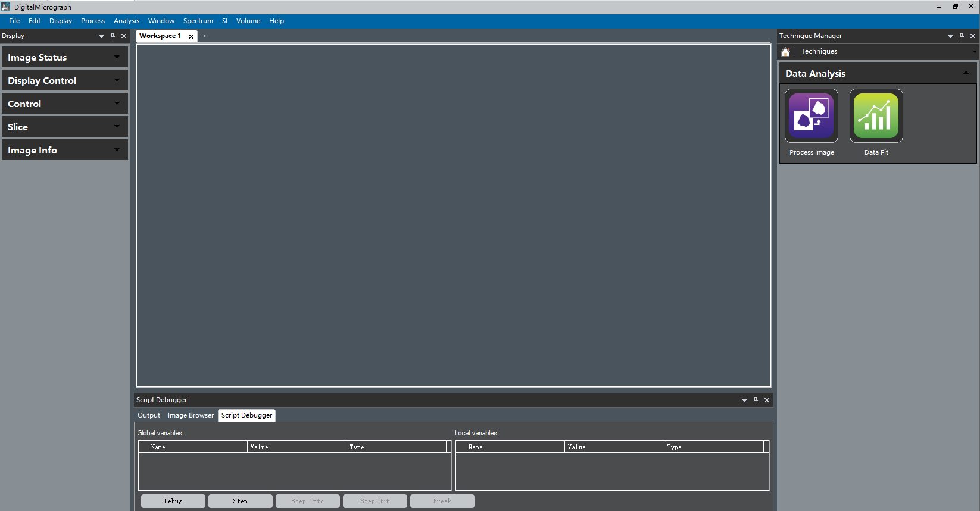Open the Spectrum menu
Image resolution: width=980 pixels, height=511 pixels.
[x=198, y=21]
